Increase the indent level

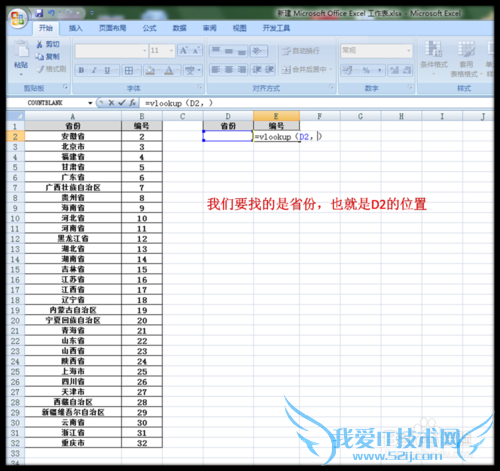click(x=269, y=69)
